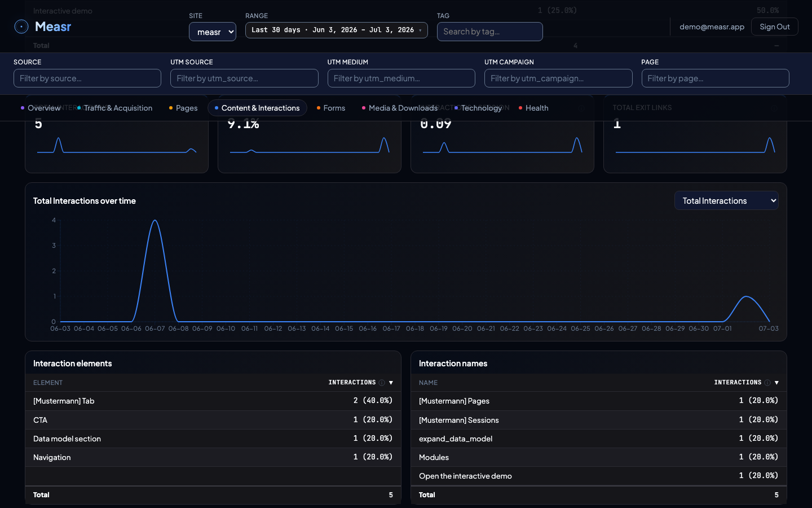Open the site selector dropdown
Image resolution: width=812 pixels, height=508 pixels.
213,32
